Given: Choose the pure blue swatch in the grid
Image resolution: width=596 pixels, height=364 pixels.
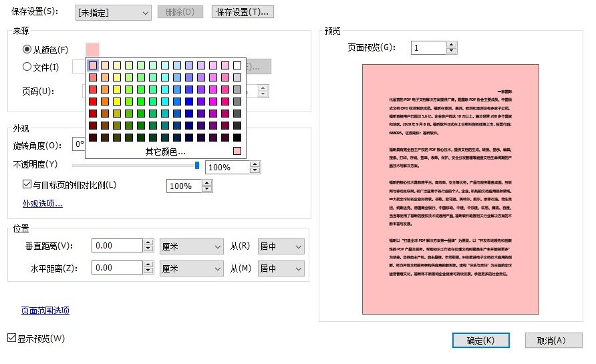Looking at the screenshot, I should click(x=189, y=102).
